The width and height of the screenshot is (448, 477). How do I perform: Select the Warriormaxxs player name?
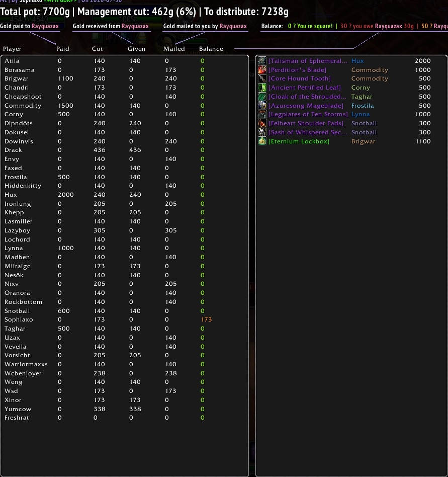[x=26, y=364]
